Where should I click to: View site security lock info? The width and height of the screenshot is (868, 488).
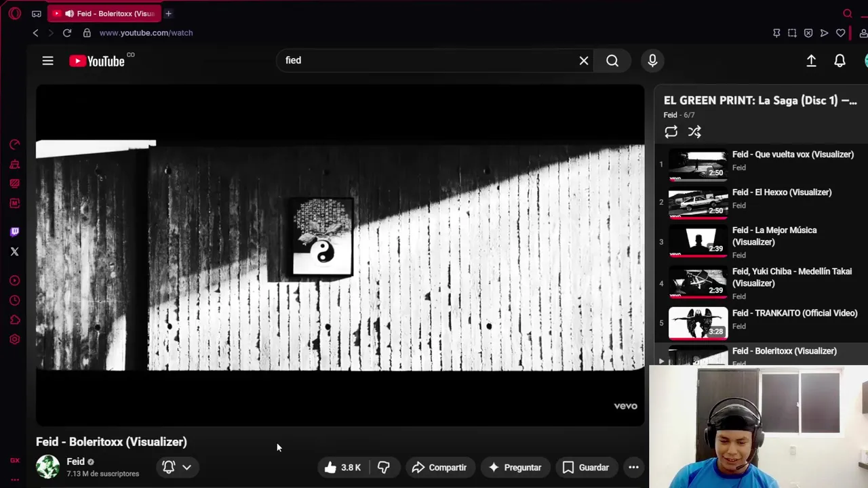(87, 33)
